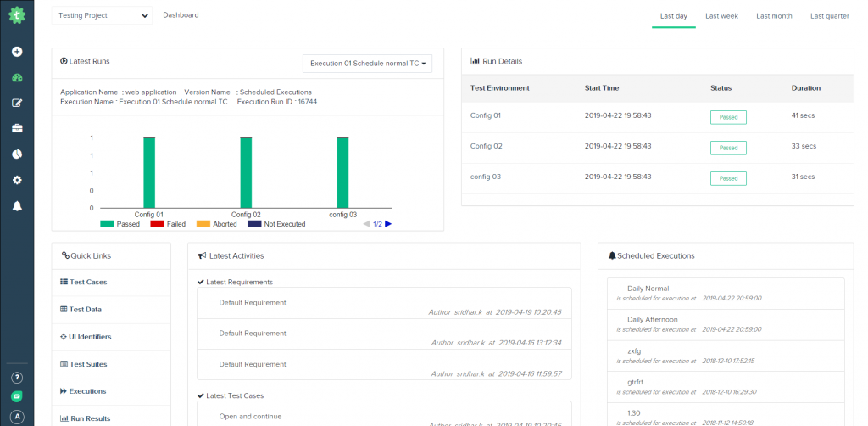Viewport: 868px width, 426px height.
Task: Click the Latest Requirements heading
Action: click(x=239, y=282)
